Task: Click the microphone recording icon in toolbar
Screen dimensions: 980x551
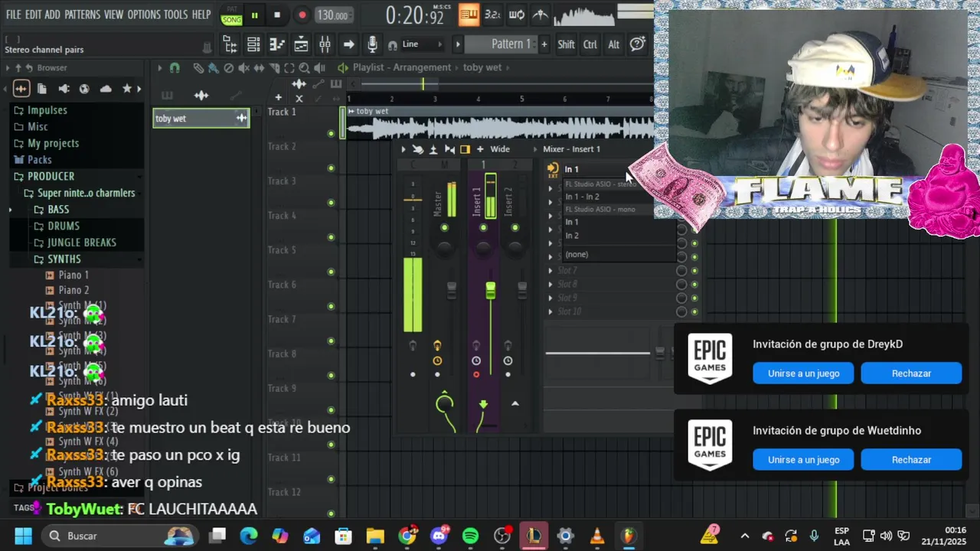Action: point(372,44)
